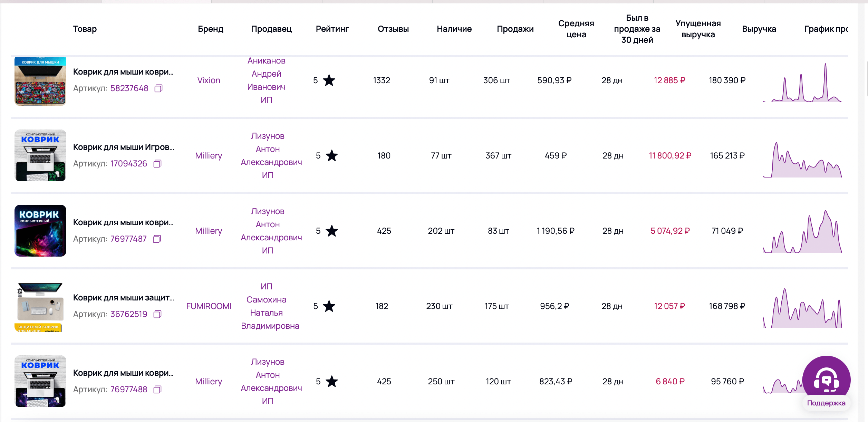Viewport: 868px width, 422px height.
Task: Sort table by Рейтинг header
Action: 332,29
